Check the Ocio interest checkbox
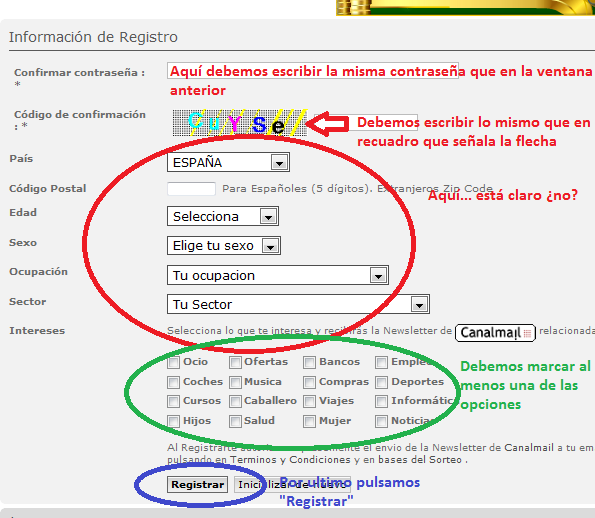This screenshot has height=518, width=595. pos(173,362)
